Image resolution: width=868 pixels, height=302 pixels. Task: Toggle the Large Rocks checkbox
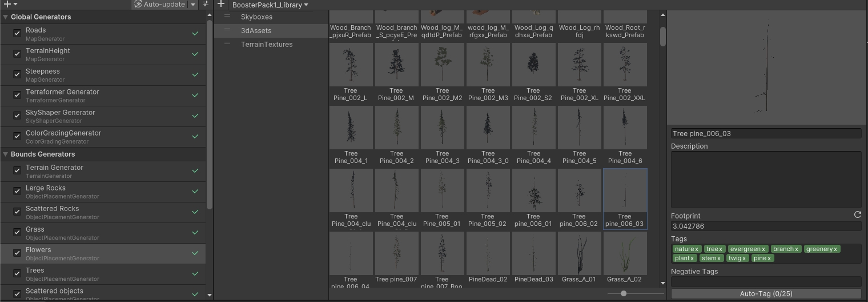coord(17,191)
